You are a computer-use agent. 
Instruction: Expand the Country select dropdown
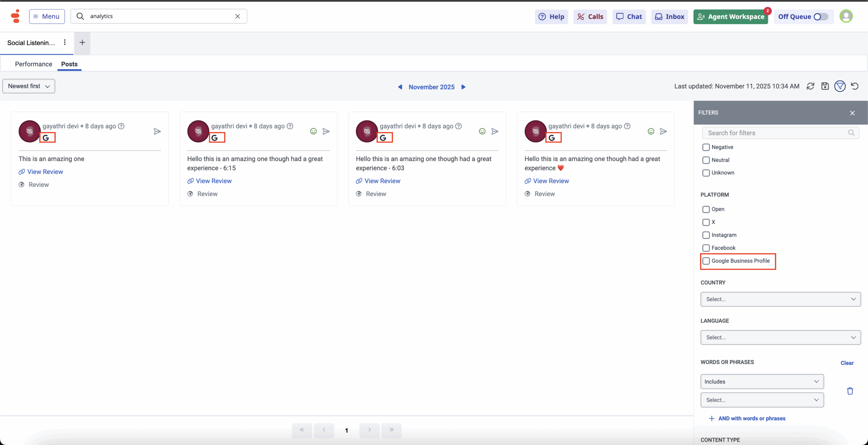click(x=781, y=299)
